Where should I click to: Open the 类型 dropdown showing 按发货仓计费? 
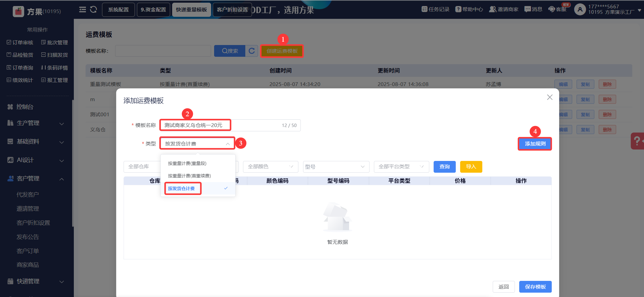(x=197, y=144)
